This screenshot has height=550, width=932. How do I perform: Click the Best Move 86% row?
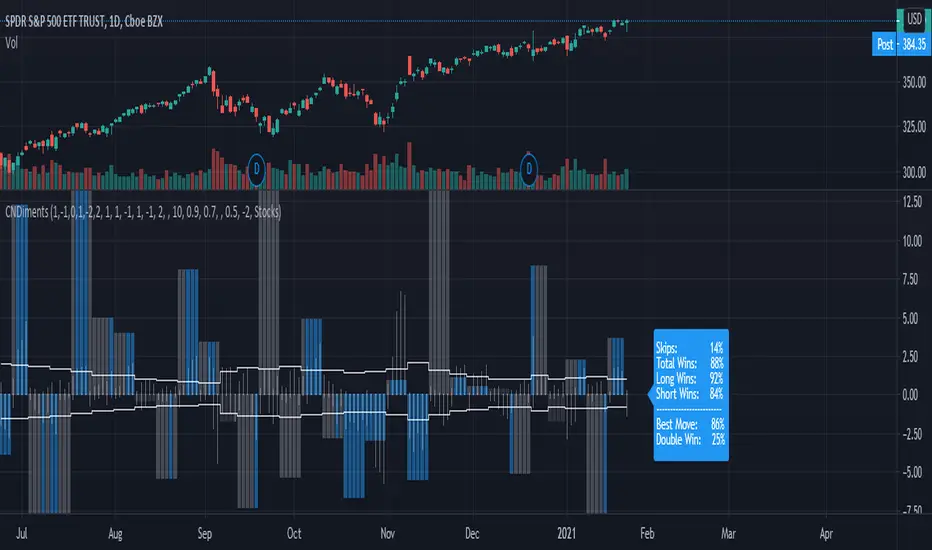(689, 424)
